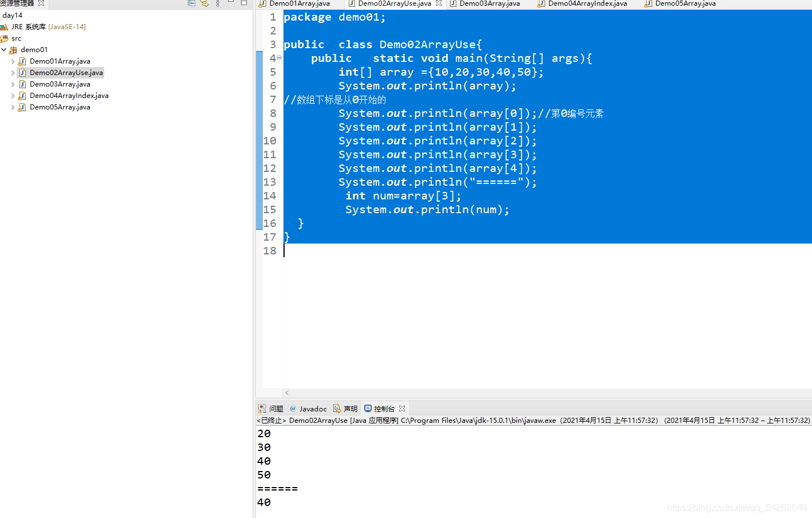Click the package demo01; code line
812x518 pixels.
[x=335, y=17]
